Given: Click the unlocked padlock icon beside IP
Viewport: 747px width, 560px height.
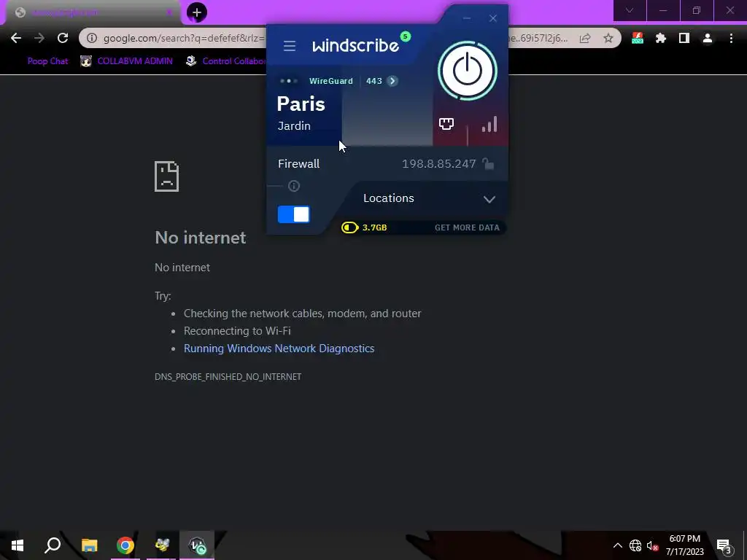Looking at the screenshot, I should (488, 164).
